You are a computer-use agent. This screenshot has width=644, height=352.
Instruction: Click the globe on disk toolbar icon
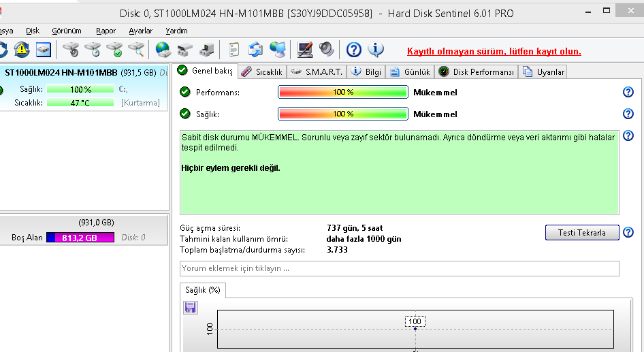click(x=163, y=50)
